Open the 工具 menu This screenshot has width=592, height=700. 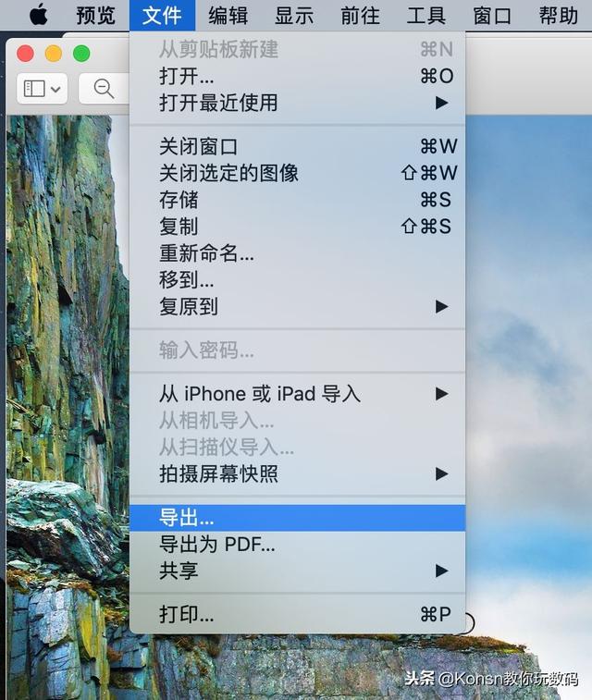coord(426,16)
